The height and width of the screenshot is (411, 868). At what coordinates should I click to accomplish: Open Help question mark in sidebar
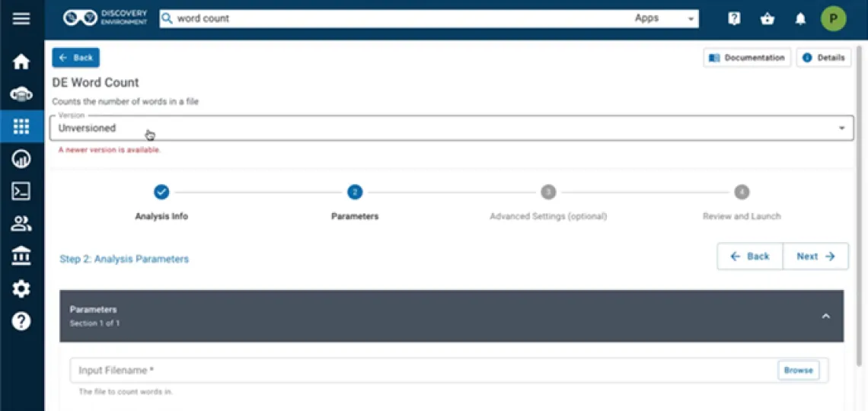[21, 321]
